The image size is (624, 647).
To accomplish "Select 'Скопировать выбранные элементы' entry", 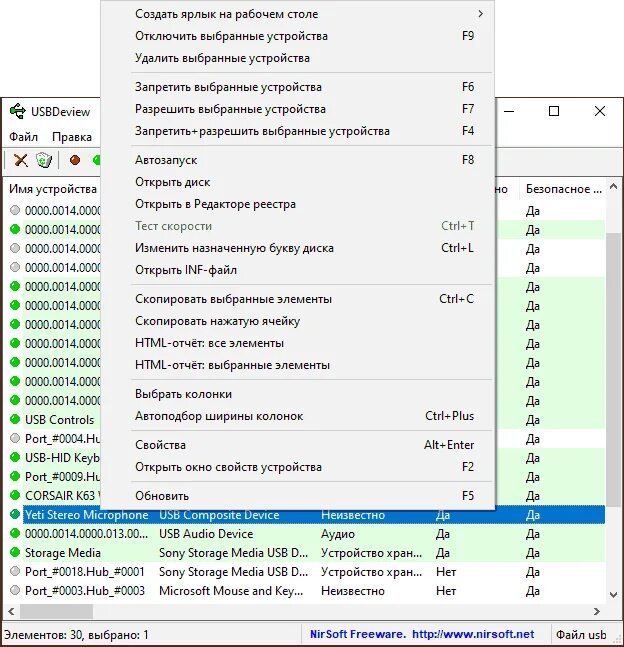I will pyautogui.click(x=298, y=299).
